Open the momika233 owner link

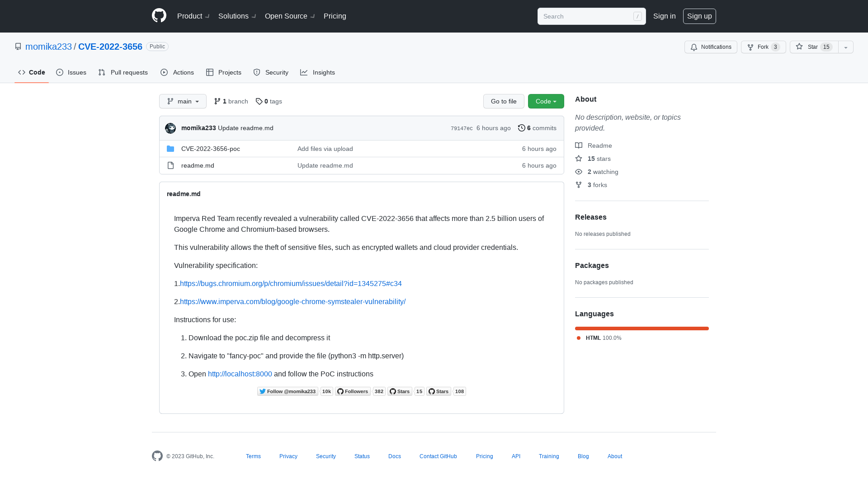pyautogui.click(x=48, y=47)
